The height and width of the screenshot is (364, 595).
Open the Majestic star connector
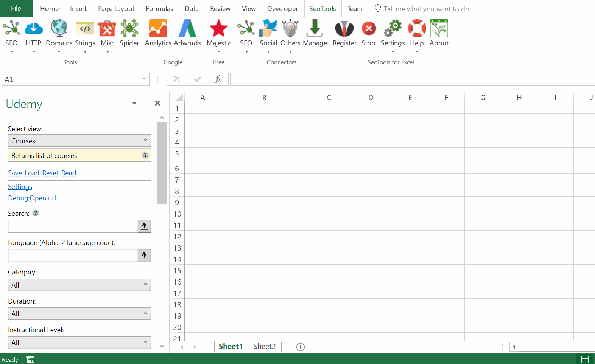click(x=219, y=28)
